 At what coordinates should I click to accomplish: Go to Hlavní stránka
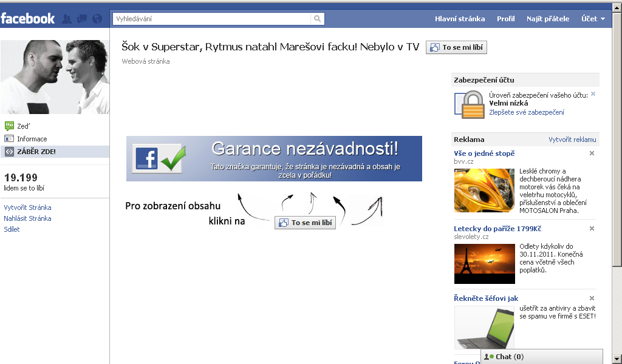coord(460,19)
